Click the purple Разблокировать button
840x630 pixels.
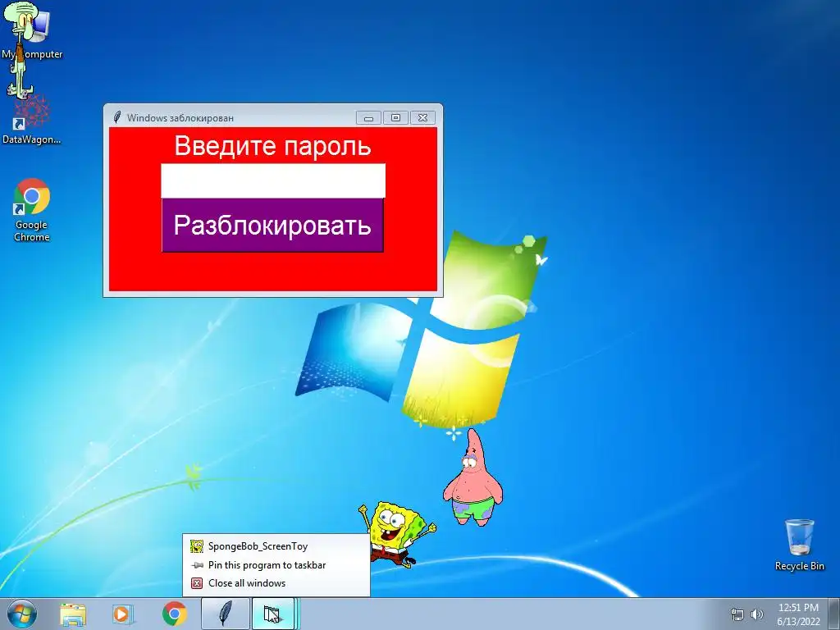(x=272, y=225)
